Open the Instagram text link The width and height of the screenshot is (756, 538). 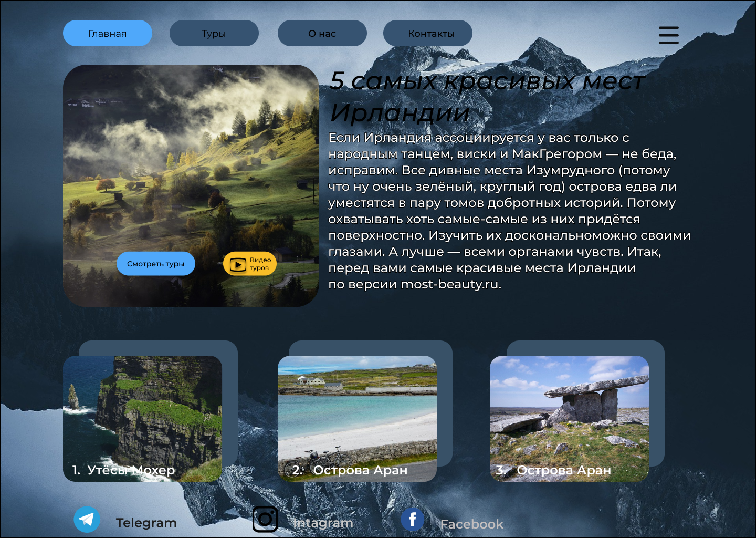[323, 523]
